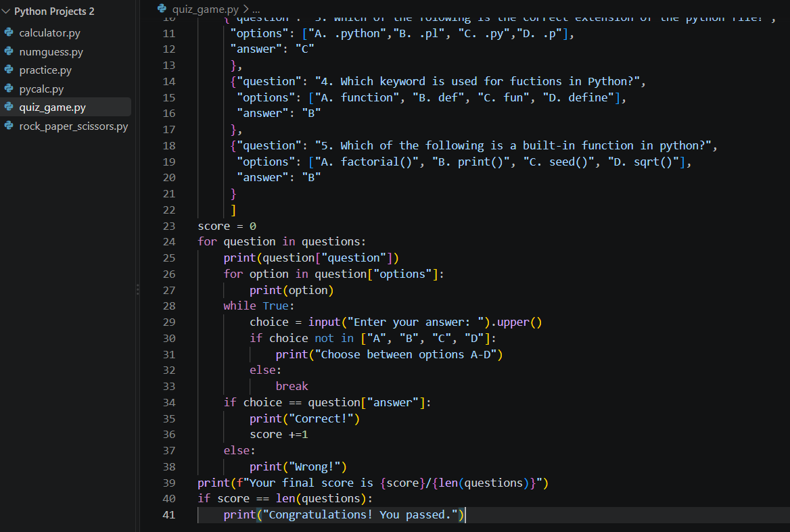Click the Python icon beside calculator.py

pyautogui.click(x=9, y=32)
